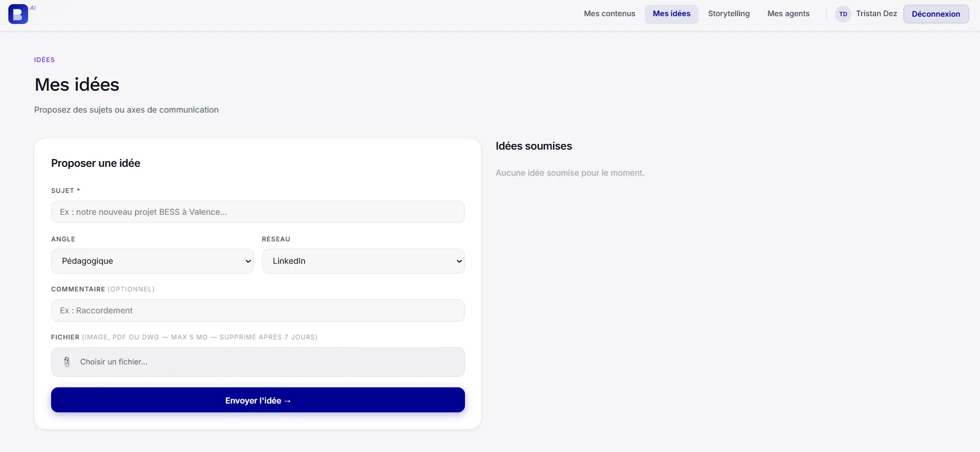Click the FICHIER label with size limits
The width and height of the screenshot is (980, 452).
pyautogui.click(x=184, y=337)
